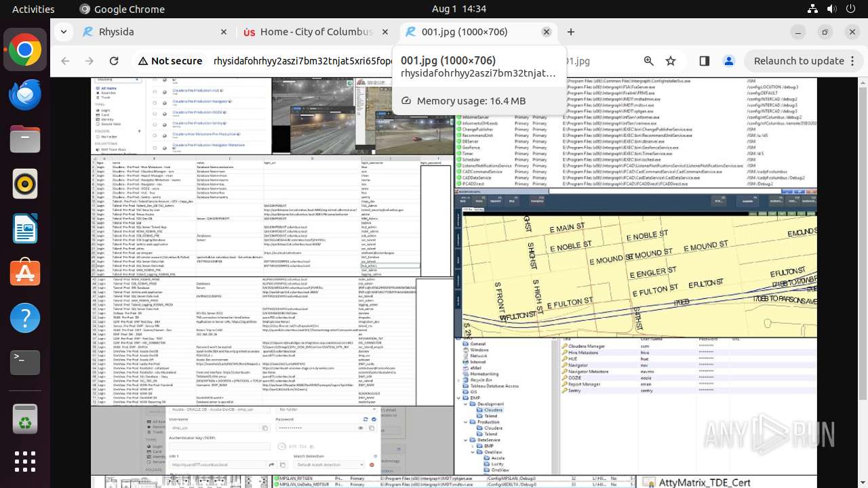Screen dimensions: 868x488
Task: Click the displayed 001.jpg image to zoom
Action: point(454,283)
